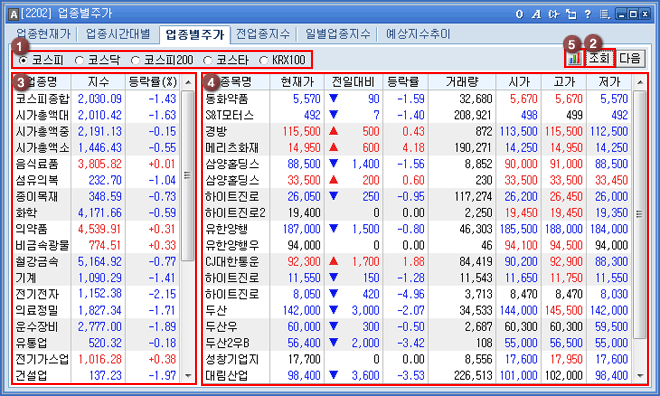This screenshot has width=660, height=396.
Task: Open the 예상지수추이 tab
Action: tap(418, 34)
